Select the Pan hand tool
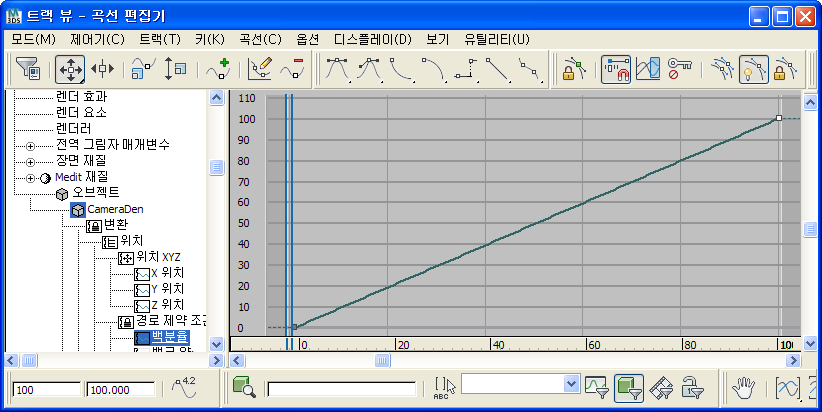This screenshot has width=822, height=412. [743, 388]
